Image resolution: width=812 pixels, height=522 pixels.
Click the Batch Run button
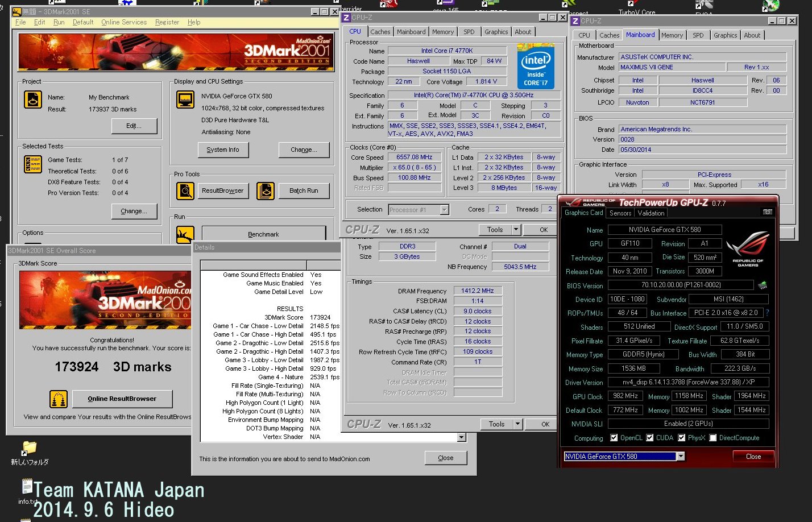coord(304,190)
